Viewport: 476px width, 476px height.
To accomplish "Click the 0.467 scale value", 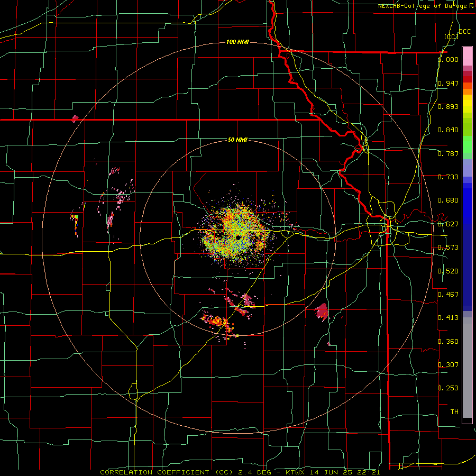I will click(448, 294).
